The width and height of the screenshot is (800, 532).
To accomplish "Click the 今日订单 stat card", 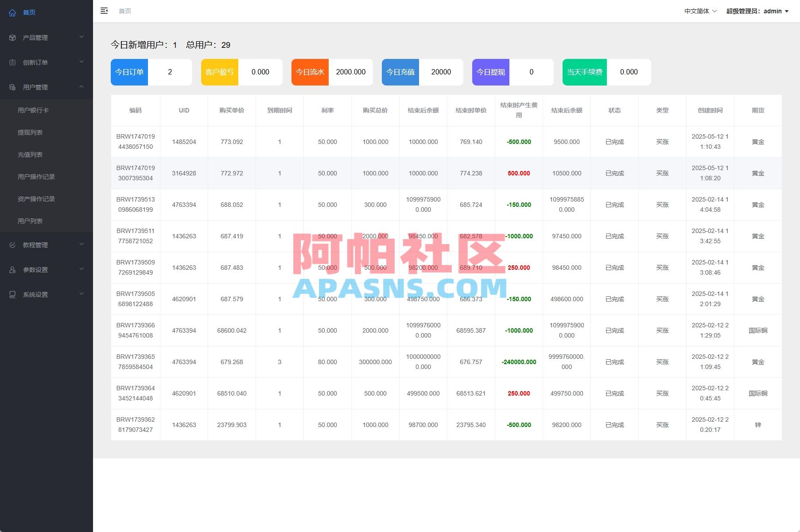I will pos(129,72).
